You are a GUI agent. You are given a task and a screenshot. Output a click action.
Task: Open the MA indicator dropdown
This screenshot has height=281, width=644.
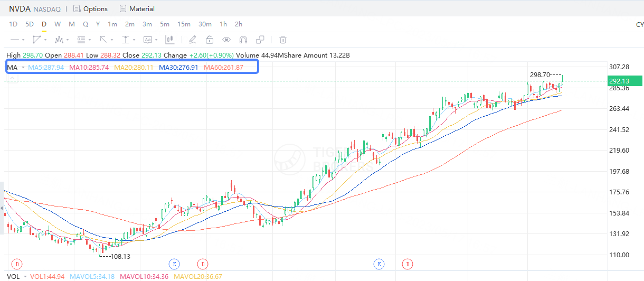pyautogui.click(x=23, y=68)
